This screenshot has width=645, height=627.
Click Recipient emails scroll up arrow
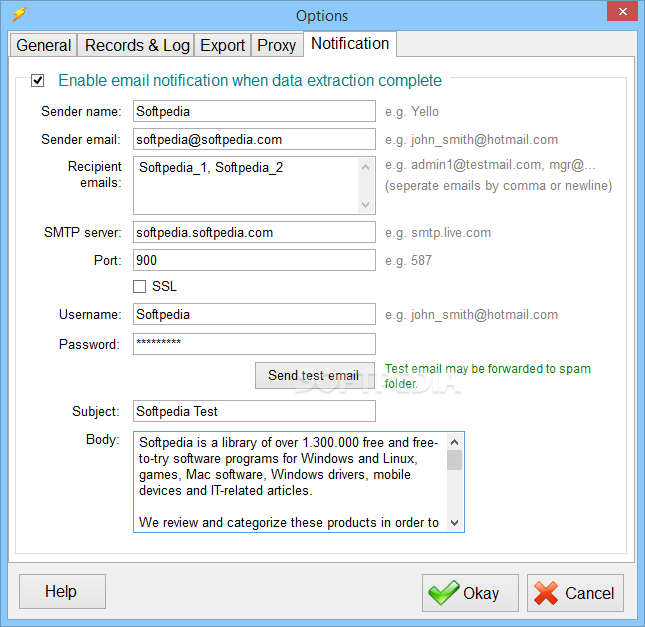point(365,167)
